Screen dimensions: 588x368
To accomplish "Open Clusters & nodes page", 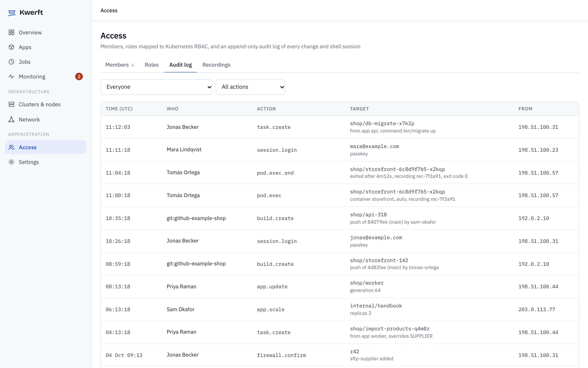I will click(x=46, y=104).
